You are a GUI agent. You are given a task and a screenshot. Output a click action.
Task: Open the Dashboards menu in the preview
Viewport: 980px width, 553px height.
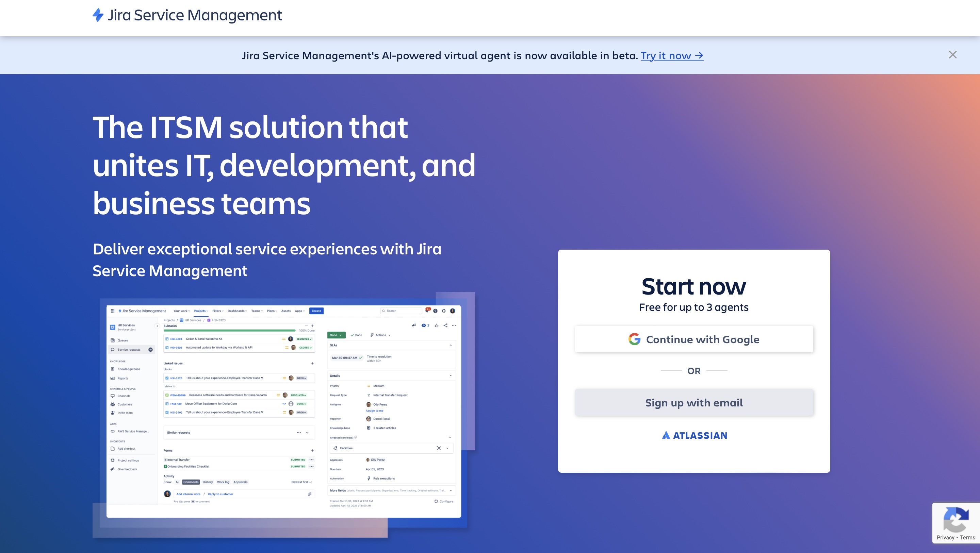[x=238, y=311]
